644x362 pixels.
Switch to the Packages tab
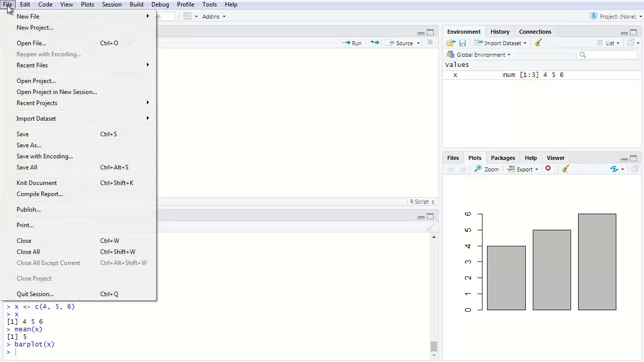pos(503,158)
